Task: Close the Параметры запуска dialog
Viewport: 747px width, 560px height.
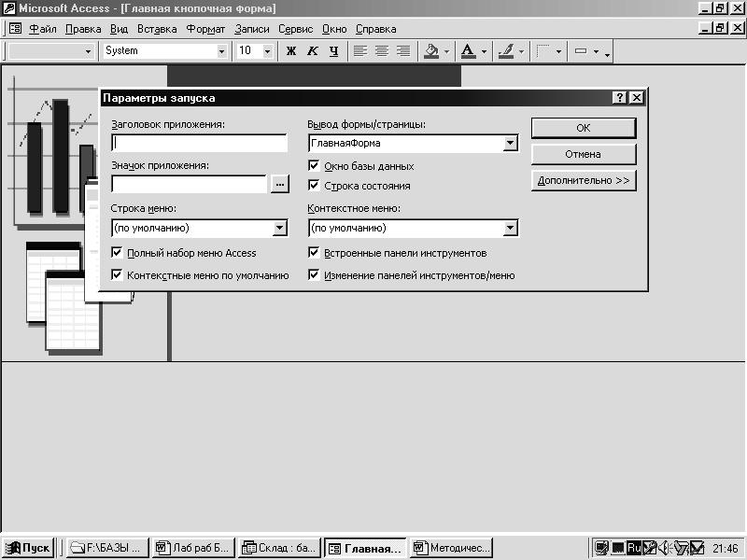Action: click(637, 98)
